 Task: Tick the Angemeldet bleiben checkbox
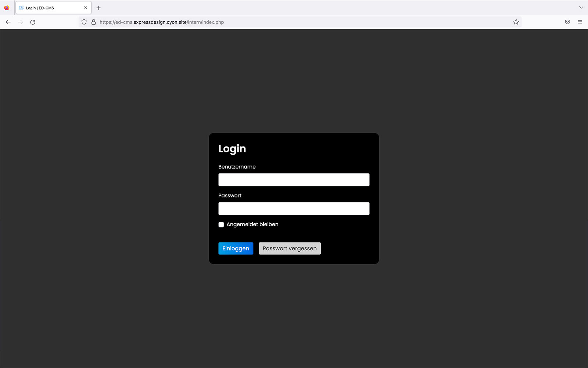(x=221, y=224)
